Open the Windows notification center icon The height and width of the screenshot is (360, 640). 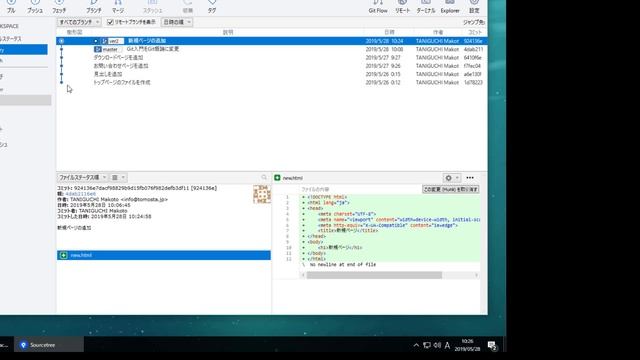pos(492,346)
